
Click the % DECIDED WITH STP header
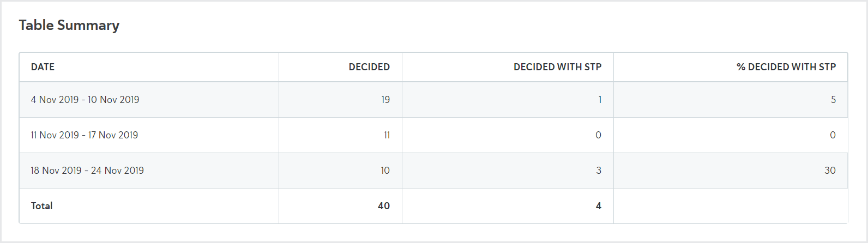click(786, 67)
